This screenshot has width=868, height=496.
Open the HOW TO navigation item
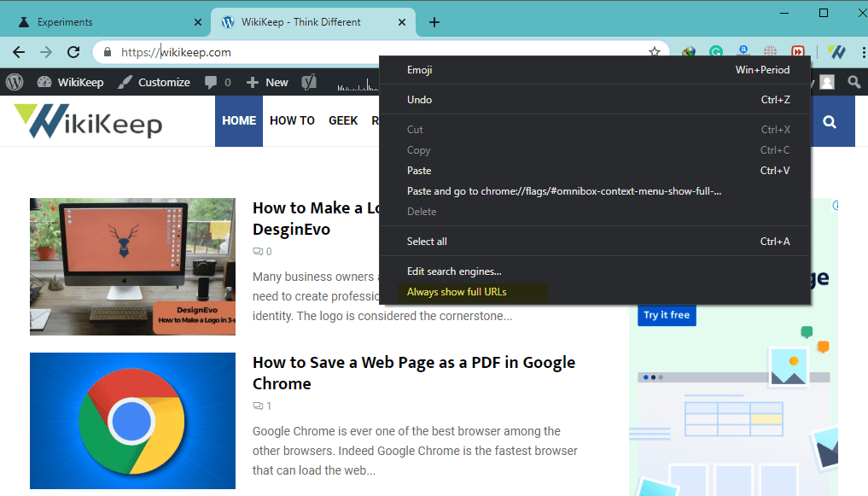tap(292, 120)
